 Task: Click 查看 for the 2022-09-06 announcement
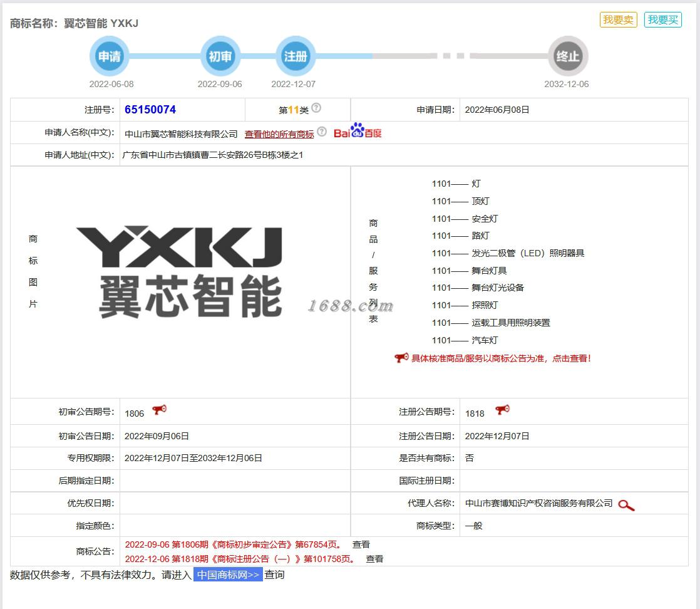(x=361, y=544)
